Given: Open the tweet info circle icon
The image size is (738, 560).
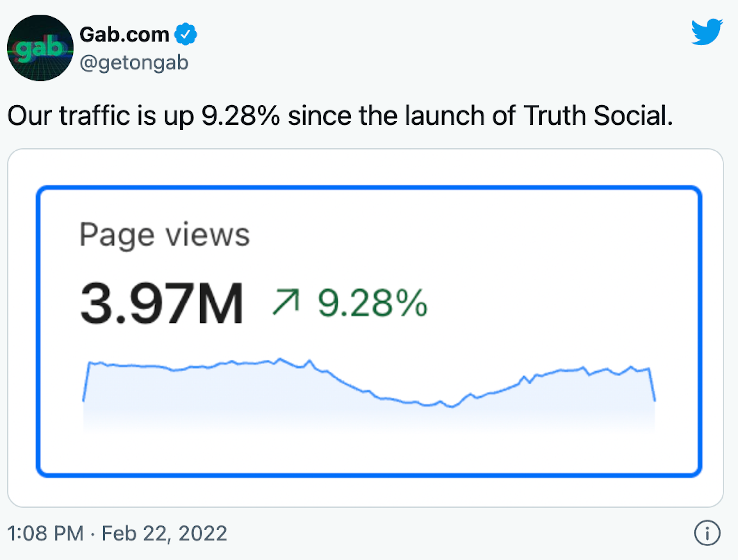Looking at the screenshot, I should coord(707,533).
